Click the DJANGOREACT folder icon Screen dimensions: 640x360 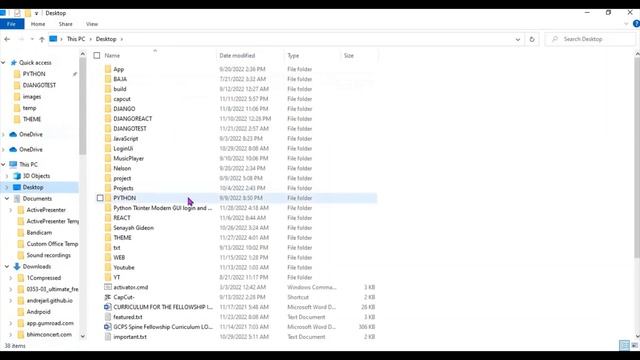coord(108,118)
